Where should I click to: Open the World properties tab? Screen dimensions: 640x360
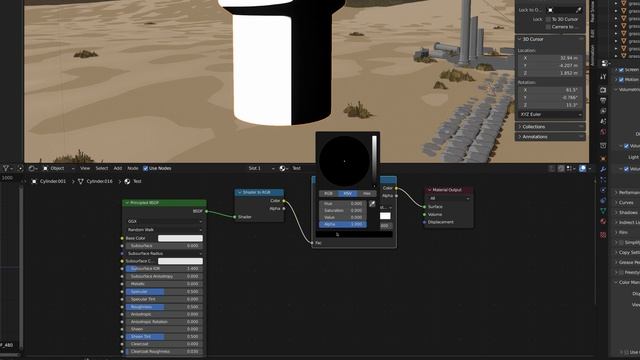click(x=603, y=132)
